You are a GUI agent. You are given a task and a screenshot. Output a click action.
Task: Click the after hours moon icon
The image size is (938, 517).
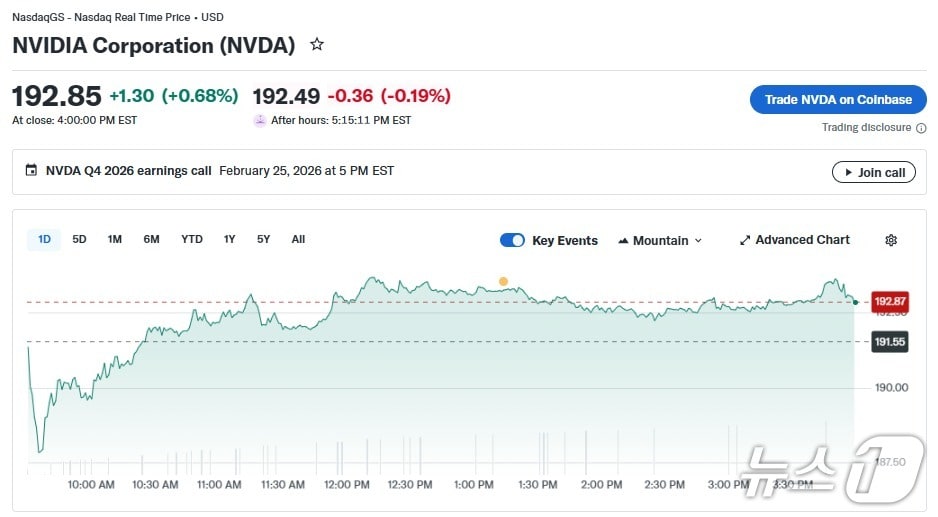coord(261,120)
